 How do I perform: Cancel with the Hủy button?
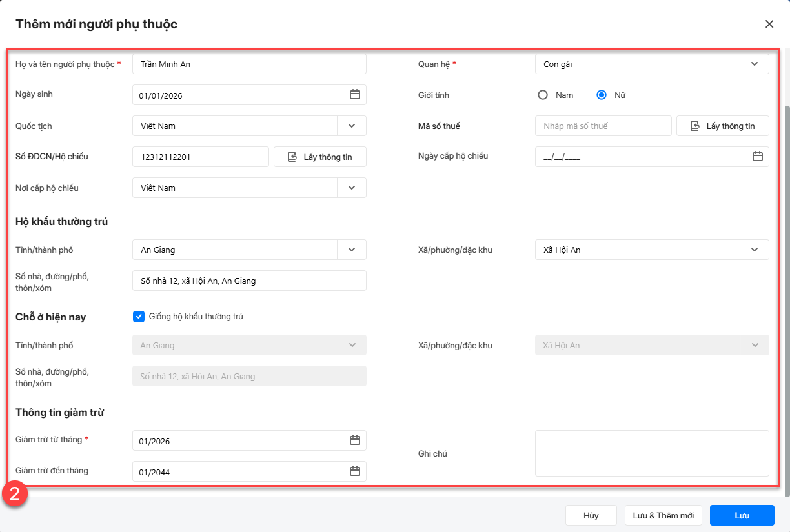[591, 515]
